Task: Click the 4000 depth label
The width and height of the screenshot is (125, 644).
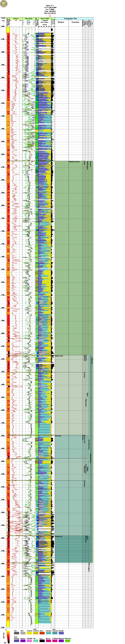Action: tap(3, 333)
